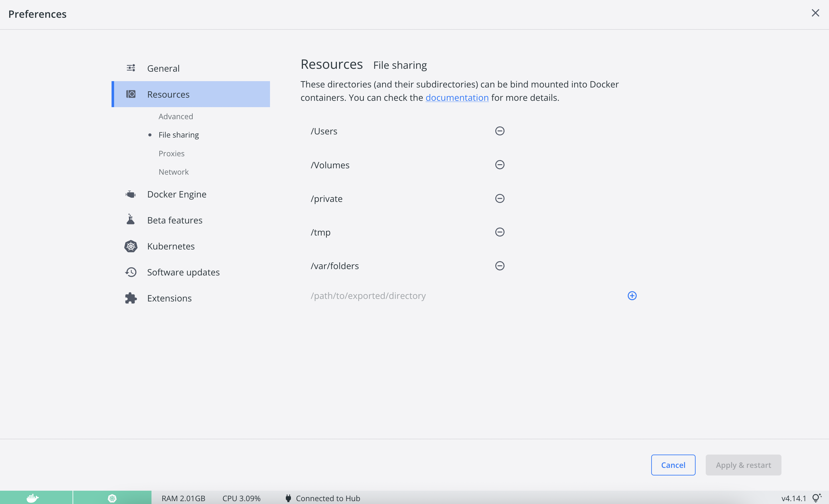
Task: Open the documentation link
Action: 457,98
